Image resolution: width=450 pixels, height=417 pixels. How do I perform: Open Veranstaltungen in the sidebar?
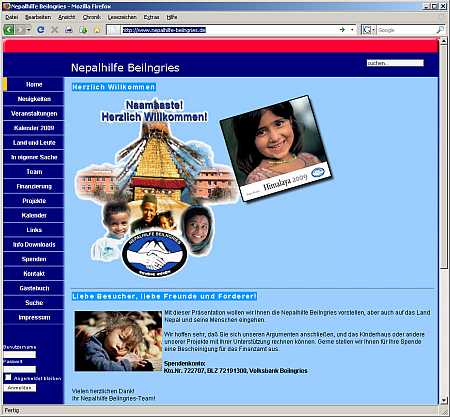pos(34,114)
